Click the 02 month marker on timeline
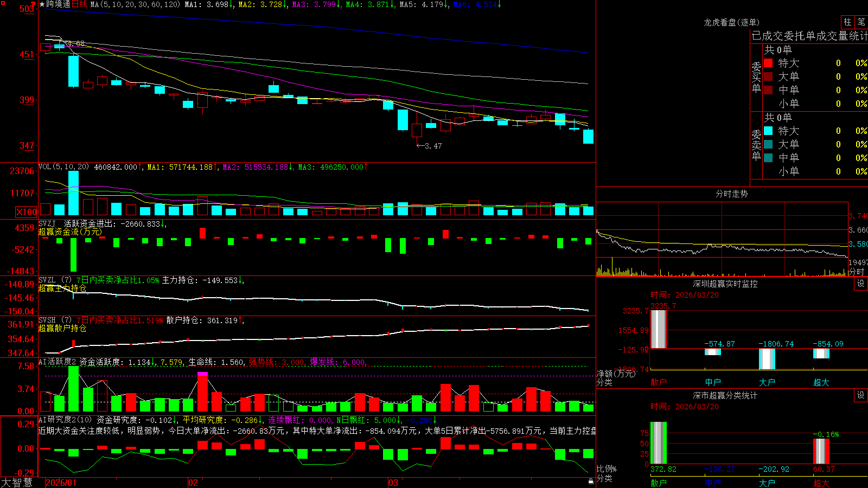The image size is (868, 488). click(193, 483)
